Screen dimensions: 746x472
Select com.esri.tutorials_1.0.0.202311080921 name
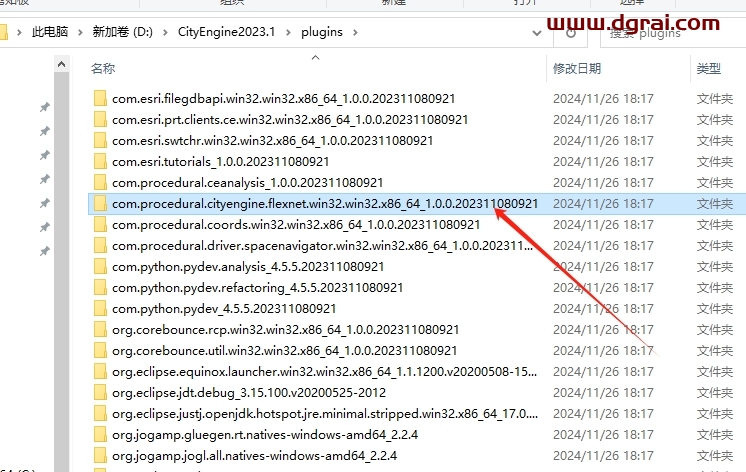(x=220, y=161)
